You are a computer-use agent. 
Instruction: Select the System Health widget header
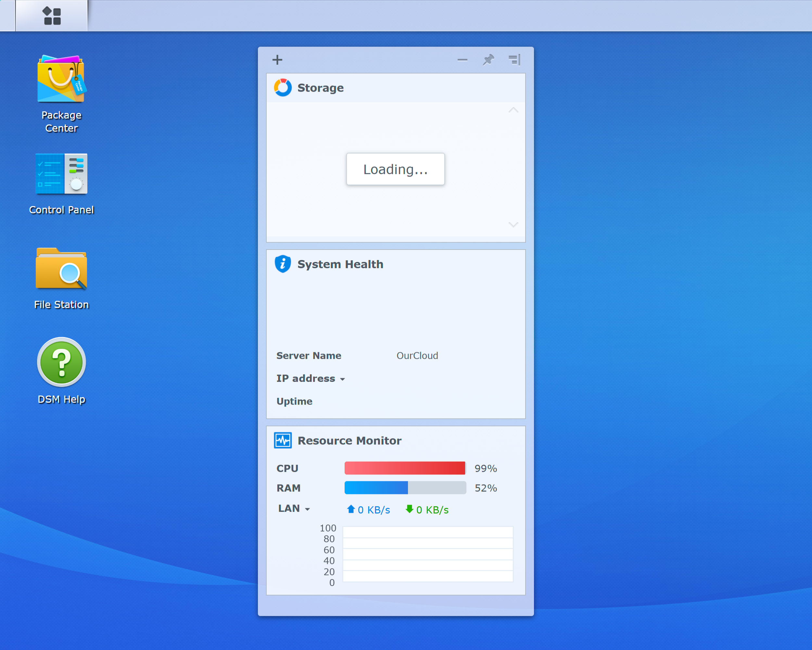coord(340,264)
